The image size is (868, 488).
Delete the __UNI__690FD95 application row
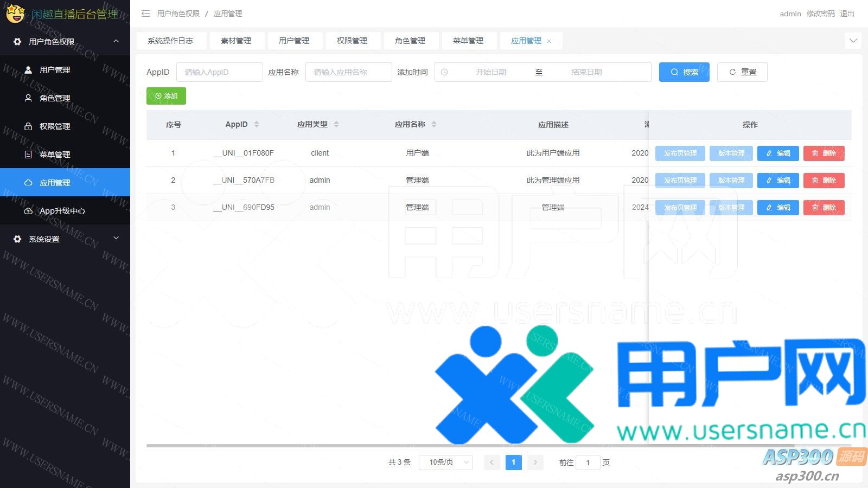824,208
